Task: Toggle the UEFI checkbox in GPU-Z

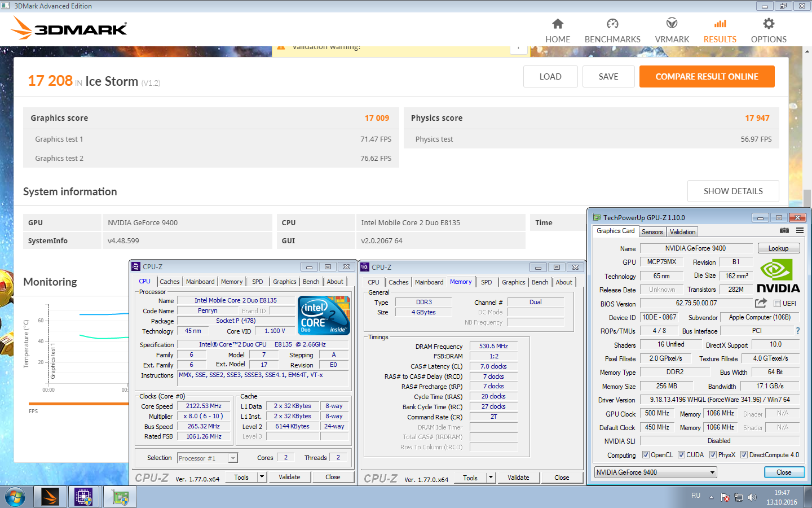Action: 777,304
